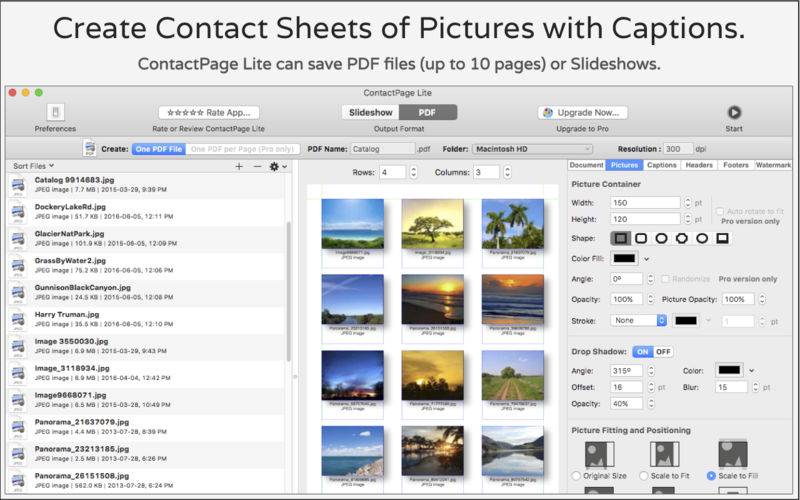Click the file list vertical scrollbar

(289, 291)
